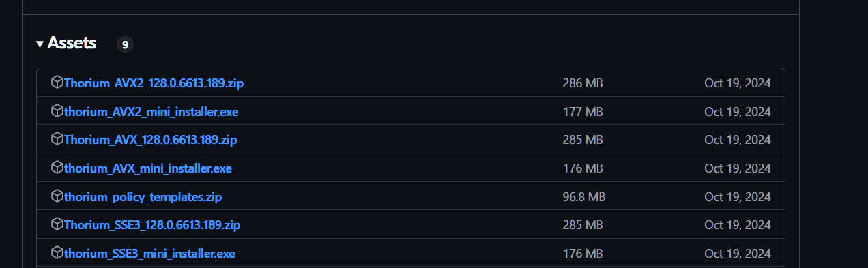Viewport: 868px width, 268px height.
Task: Download thorium_SSE3_mini_installer.exe
Action: (150, 254)
